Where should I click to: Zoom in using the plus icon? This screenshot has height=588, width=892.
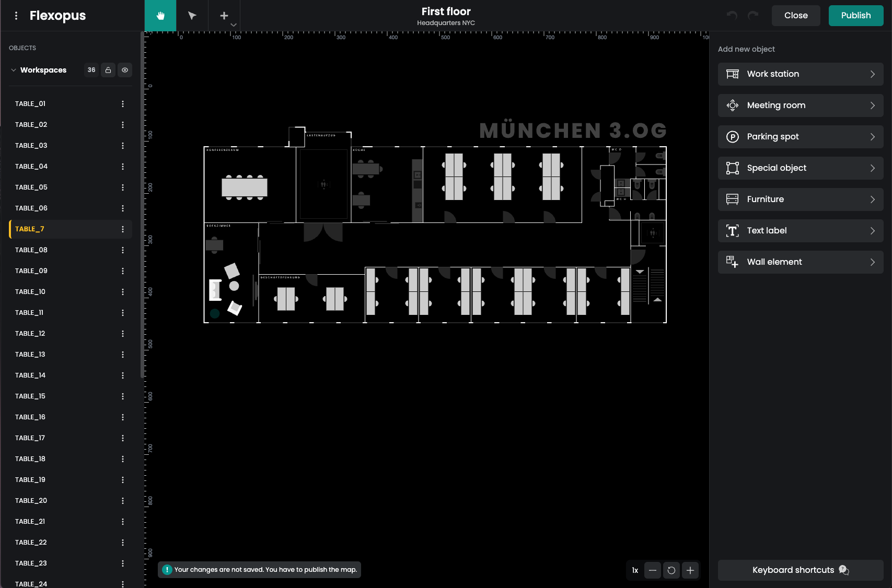coord(690,570)
